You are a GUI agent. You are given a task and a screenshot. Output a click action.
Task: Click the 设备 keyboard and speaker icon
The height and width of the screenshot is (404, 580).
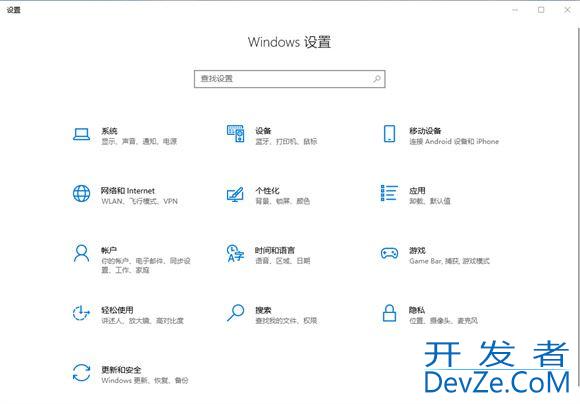[x=235, y=133]
